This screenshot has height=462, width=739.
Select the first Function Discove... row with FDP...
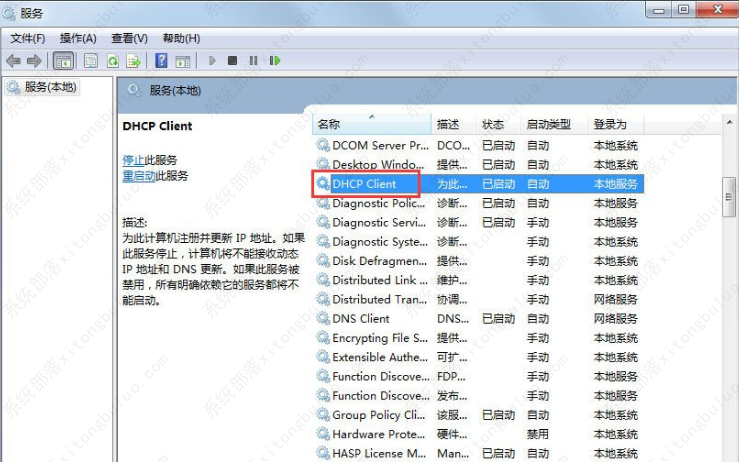(x=480, y=376)
